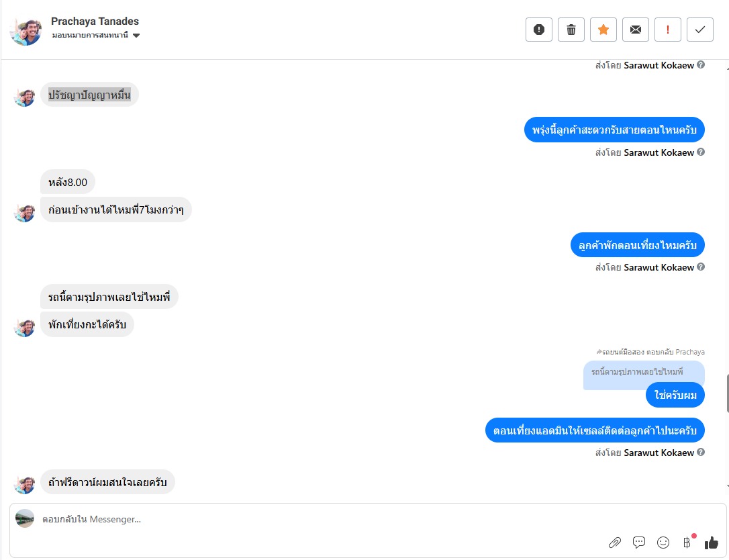
Task: Click Prachaya Tanades header profile photo
Action: click(x=27, y=30)
